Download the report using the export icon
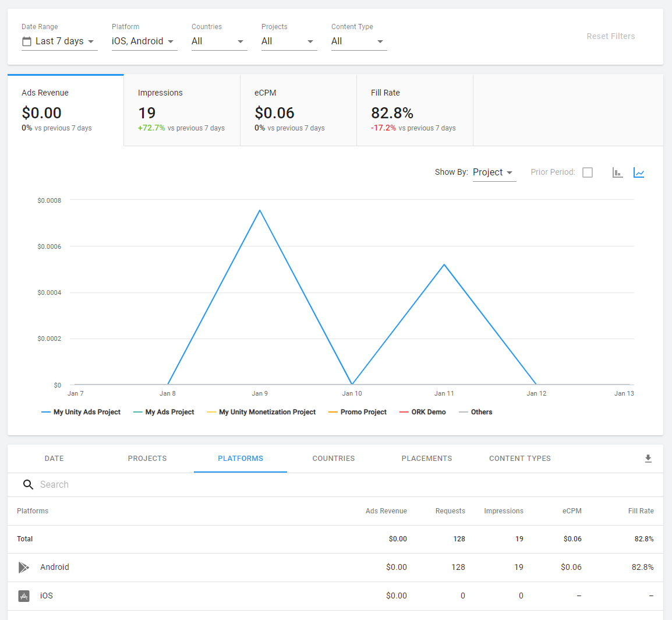The height and width of the screenshot is (620, 672). [648, 459]
